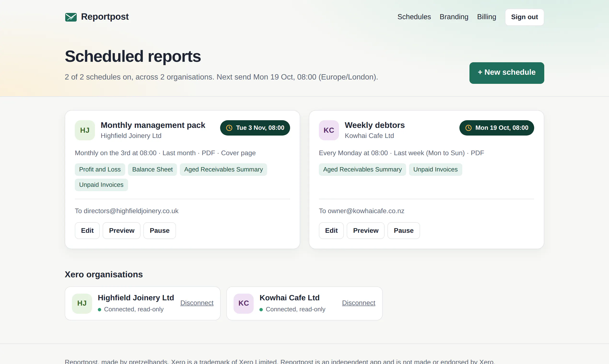Viewport: 609px width, 364px height.
Task: Preview the Monthly management pack report
Action: coord(122,231)
